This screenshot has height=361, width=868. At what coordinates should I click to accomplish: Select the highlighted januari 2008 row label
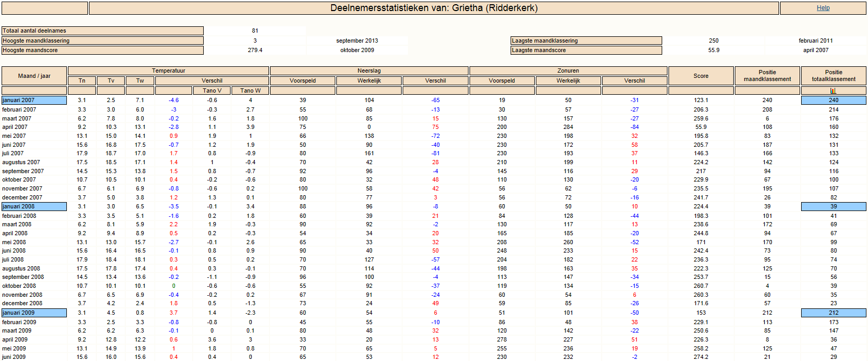(x=34, y=206)
